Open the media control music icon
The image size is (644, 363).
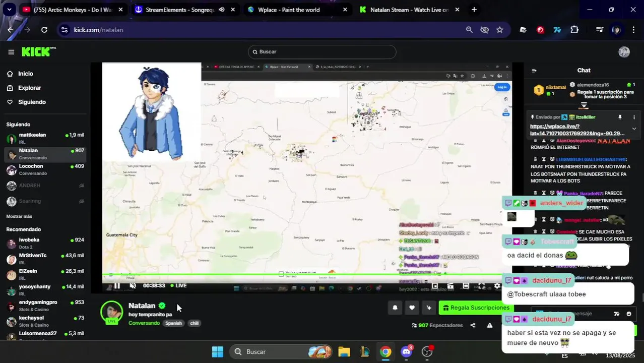[x=599, y=30]
